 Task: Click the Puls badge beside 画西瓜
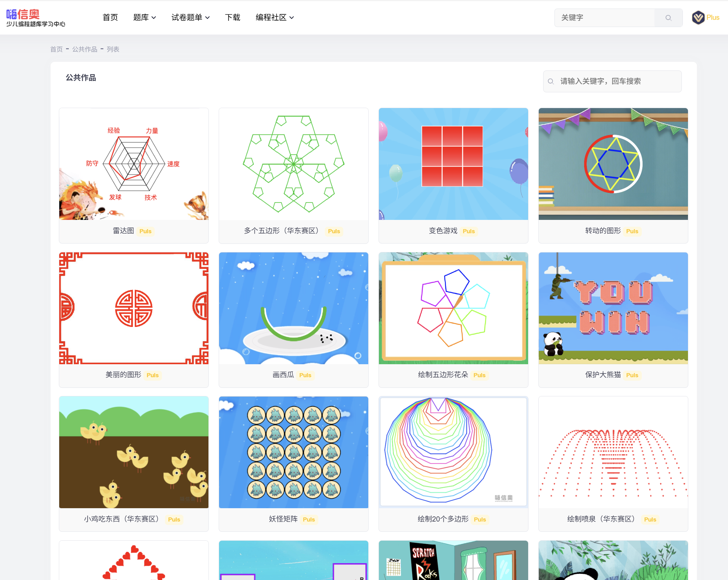305,375
